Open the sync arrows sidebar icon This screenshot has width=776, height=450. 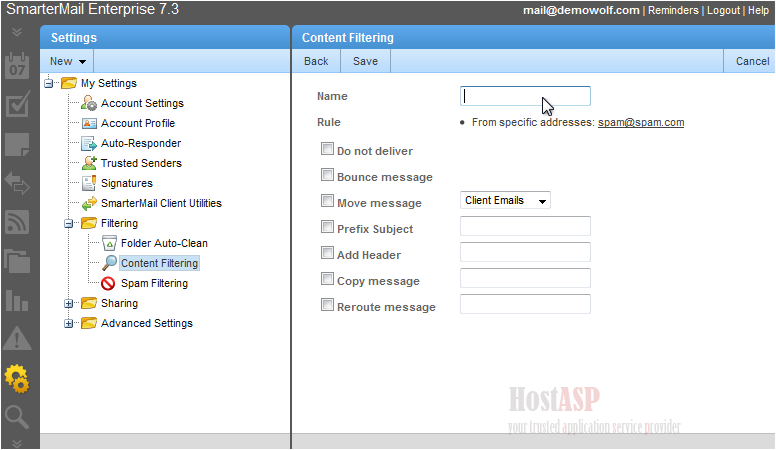pyautogui.click(x=17, y=183)
